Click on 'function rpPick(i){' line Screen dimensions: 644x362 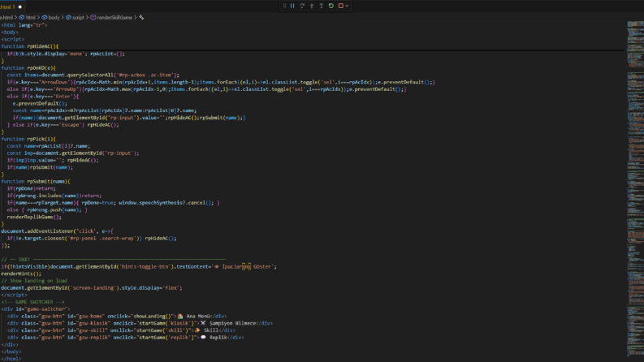pyautogui.click(x=28, y=139)
